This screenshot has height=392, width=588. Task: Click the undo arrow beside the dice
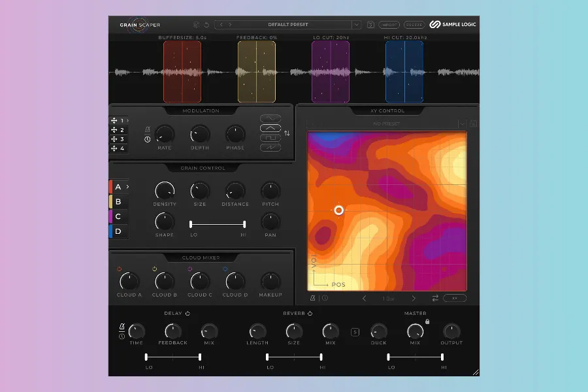click(206, 25)
